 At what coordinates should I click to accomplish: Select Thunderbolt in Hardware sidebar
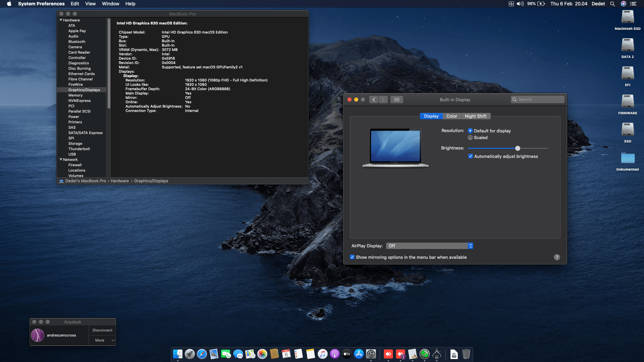[x=79, y=149]
